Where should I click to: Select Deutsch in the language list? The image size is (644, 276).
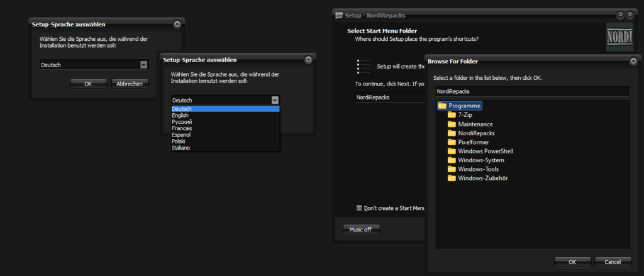click(225, 109)
